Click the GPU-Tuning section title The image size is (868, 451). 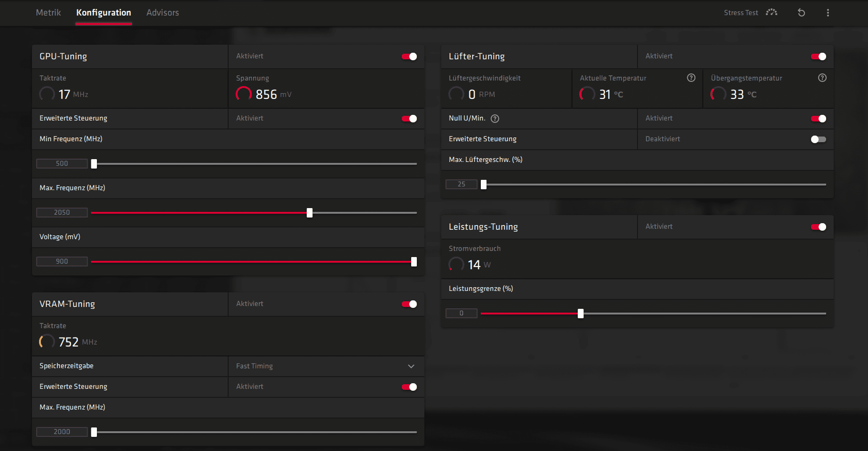(63, 56)
